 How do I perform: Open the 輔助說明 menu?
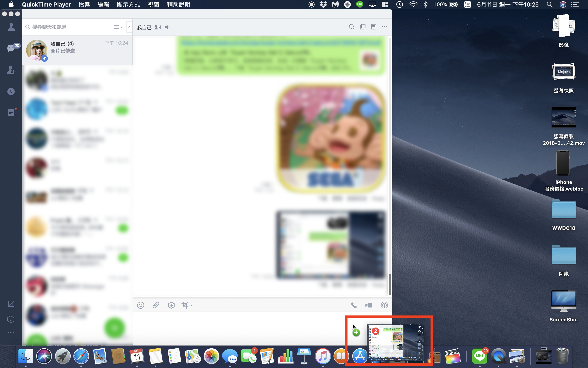coord(179,4)
